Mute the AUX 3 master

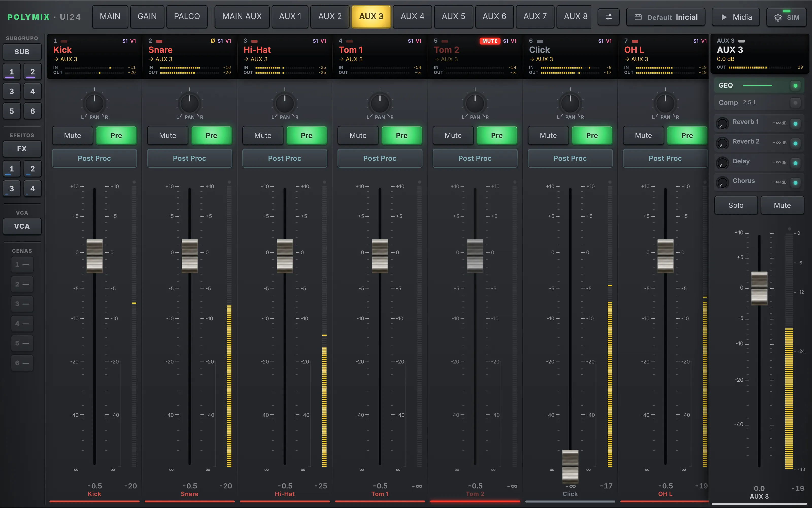coord(782,205)
